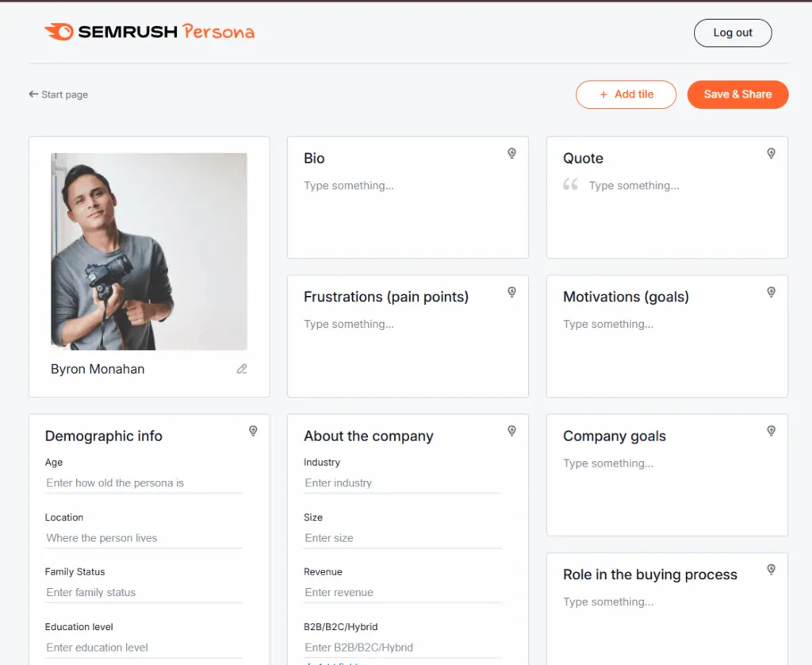Open lightbulb hint on Company goals tile
Screen dimensions: 812x665
point(771,431)
